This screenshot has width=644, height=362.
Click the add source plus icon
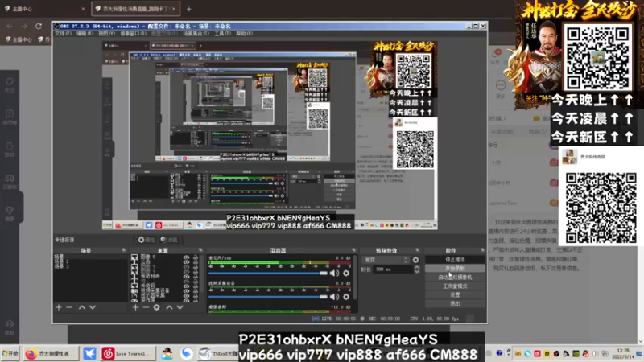[x=134, y=307]
